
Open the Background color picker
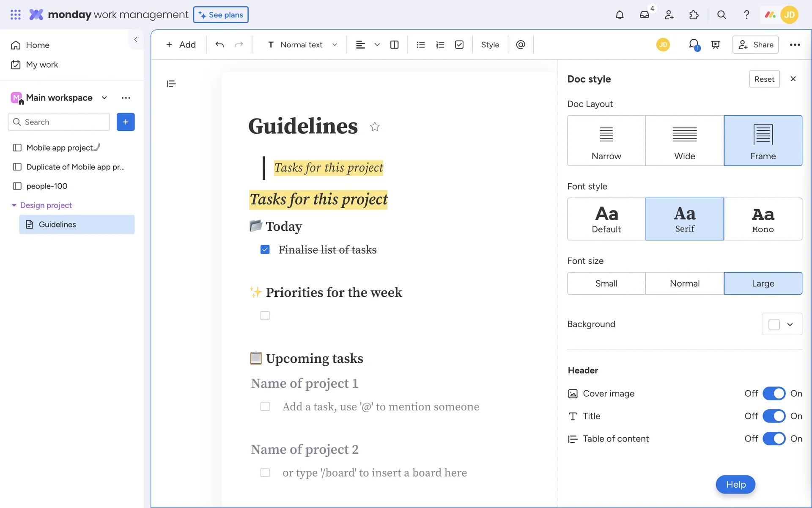782,324
